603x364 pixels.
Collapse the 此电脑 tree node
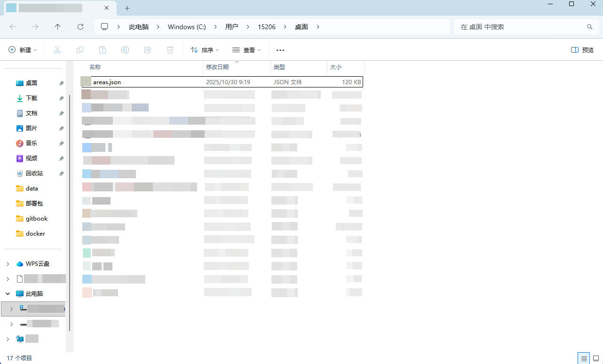(8, 293)
